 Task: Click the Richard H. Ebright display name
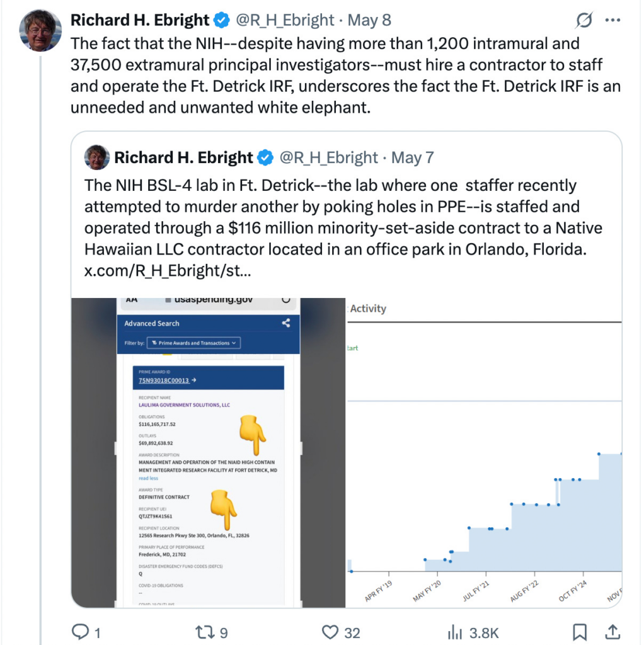[139, 20]
